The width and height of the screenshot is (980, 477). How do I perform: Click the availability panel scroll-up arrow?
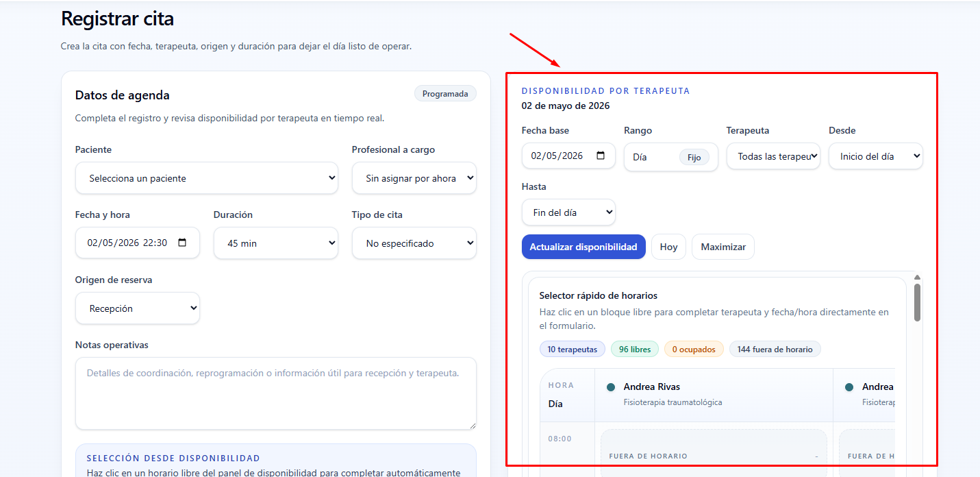917,277
